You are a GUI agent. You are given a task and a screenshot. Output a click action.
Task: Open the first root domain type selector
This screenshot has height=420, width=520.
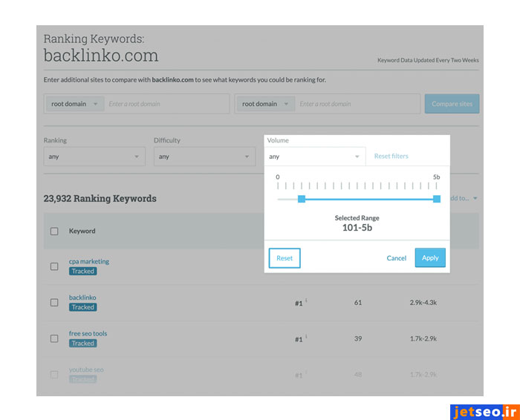(74, 104)
